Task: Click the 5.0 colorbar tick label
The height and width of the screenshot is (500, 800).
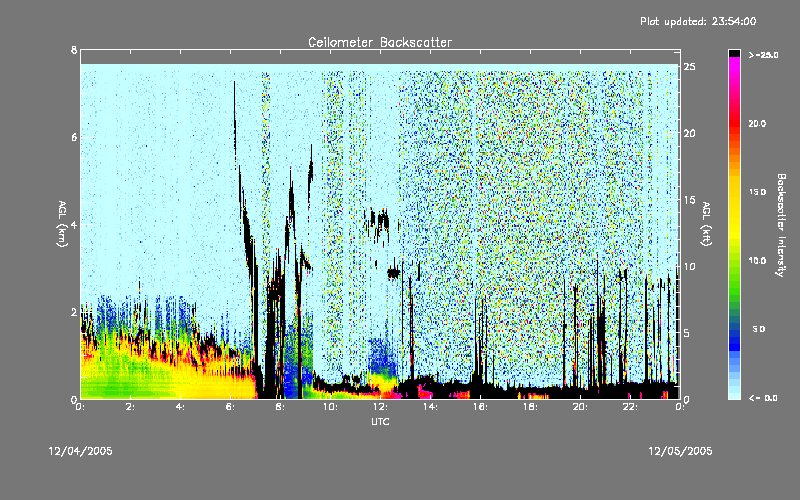Action: (x=759, y=329)
